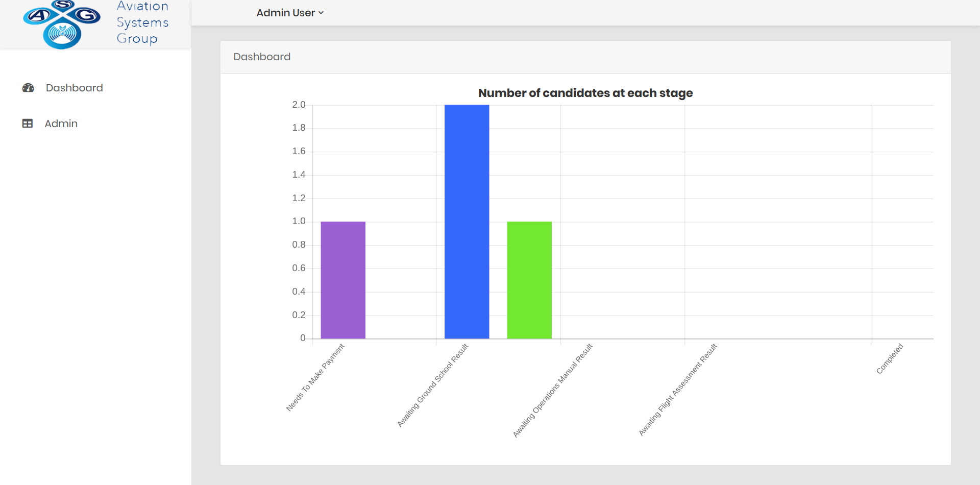Click the chevron next to Admin User
Image resolution: width=980 pixels, height=485 pixels.
pos(321,13)
